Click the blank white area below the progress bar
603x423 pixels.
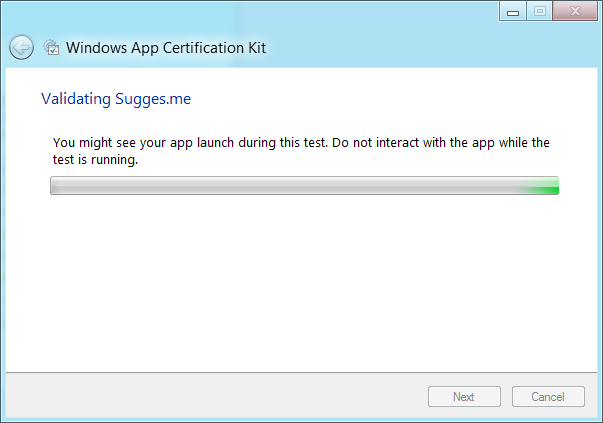(x=300, y=280)
